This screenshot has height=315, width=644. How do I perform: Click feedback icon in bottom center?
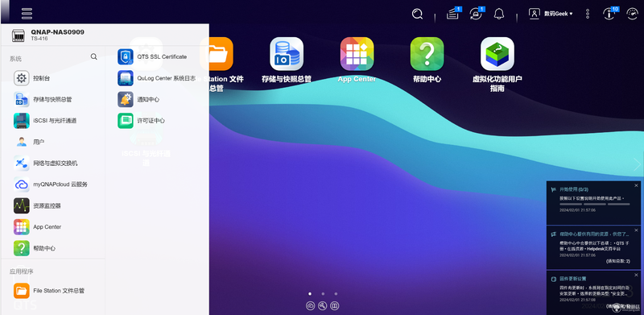pos(335,306)
